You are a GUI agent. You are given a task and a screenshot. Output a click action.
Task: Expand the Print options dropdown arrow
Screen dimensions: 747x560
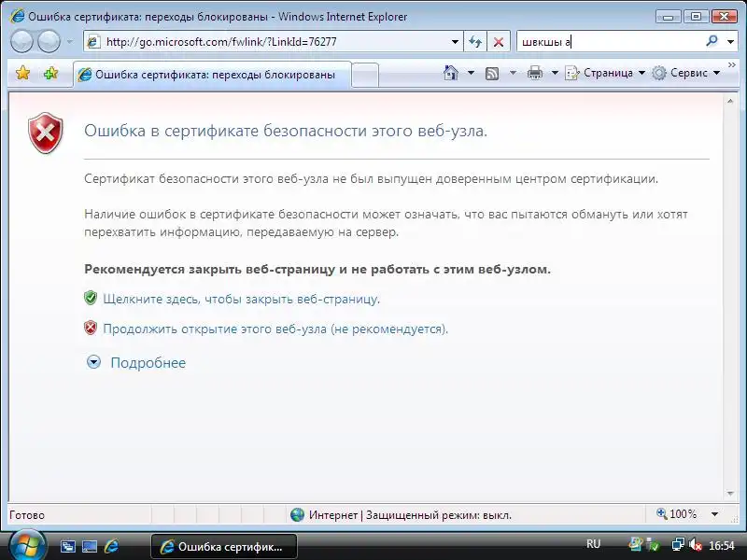pos(555,73)
